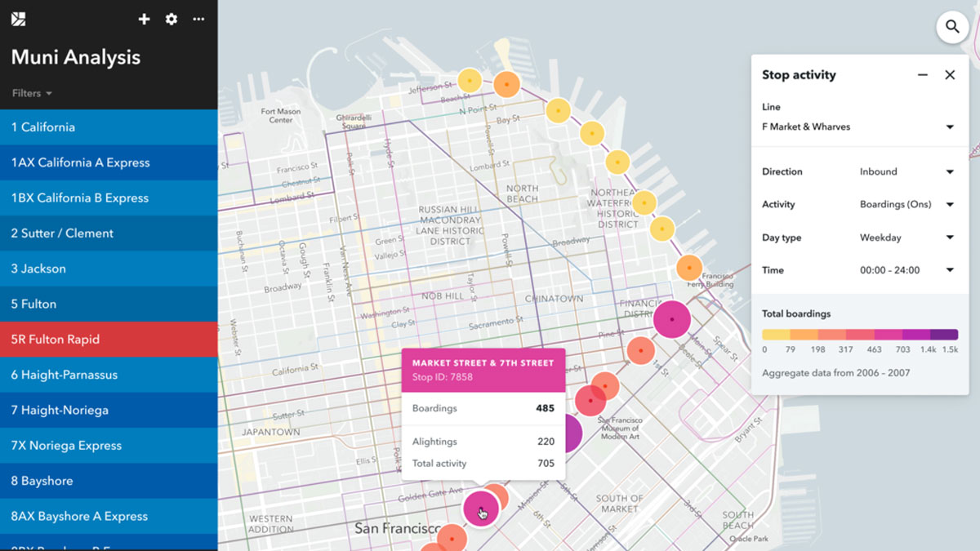
Task: Expand the Filters dropdown
Action: (x=32, y=93)
